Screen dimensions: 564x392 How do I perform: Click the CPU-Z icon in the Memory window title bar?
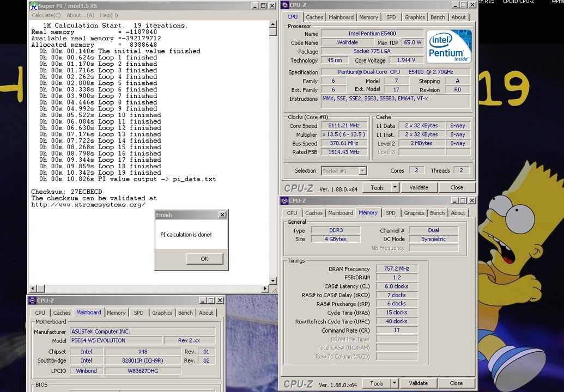284,200
